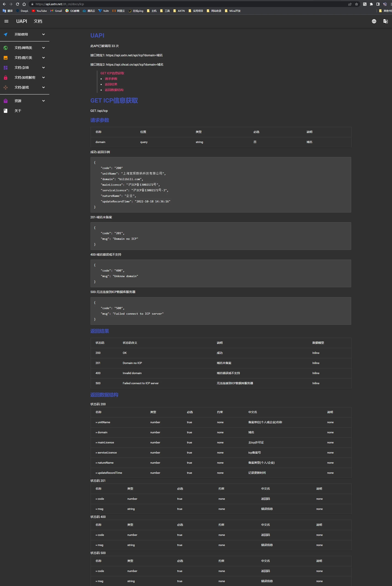This screenshot has height=586, width=392.
Task: Open the Mirai开发 bookmark folder
Action: (233, 11)
